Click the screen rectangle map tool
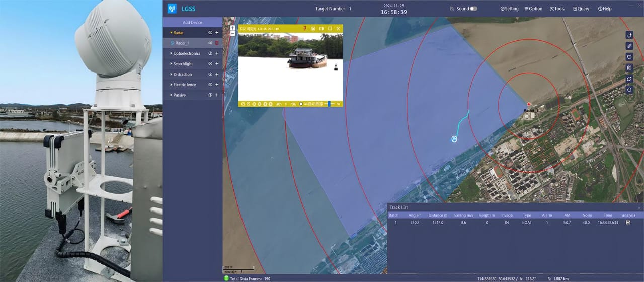The image size is (644, 282). (x=629, y=57)
